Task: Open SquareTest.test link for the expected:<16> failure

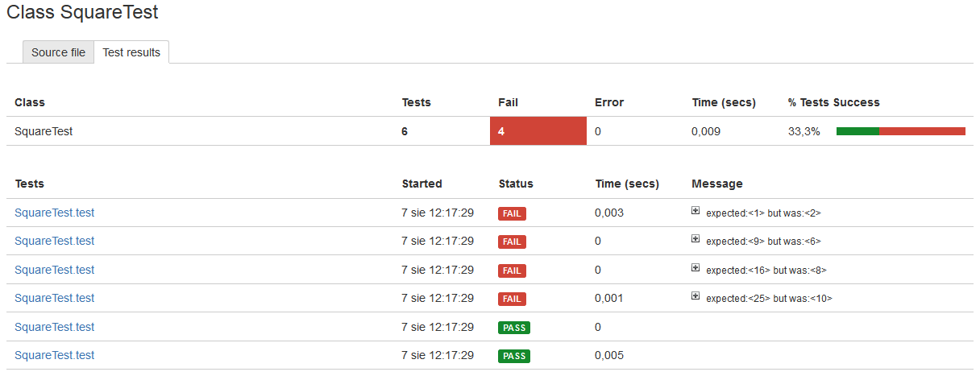Action: point(54,270)
